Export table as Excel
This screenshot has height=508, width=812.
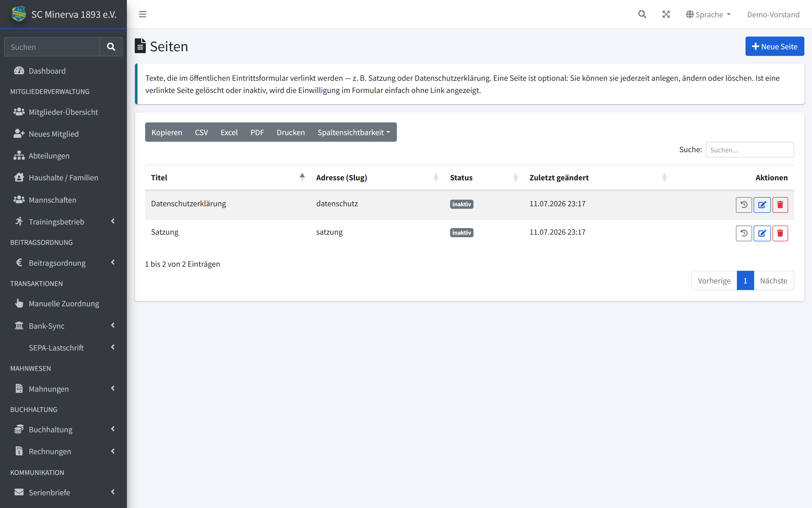pos(229,132)
